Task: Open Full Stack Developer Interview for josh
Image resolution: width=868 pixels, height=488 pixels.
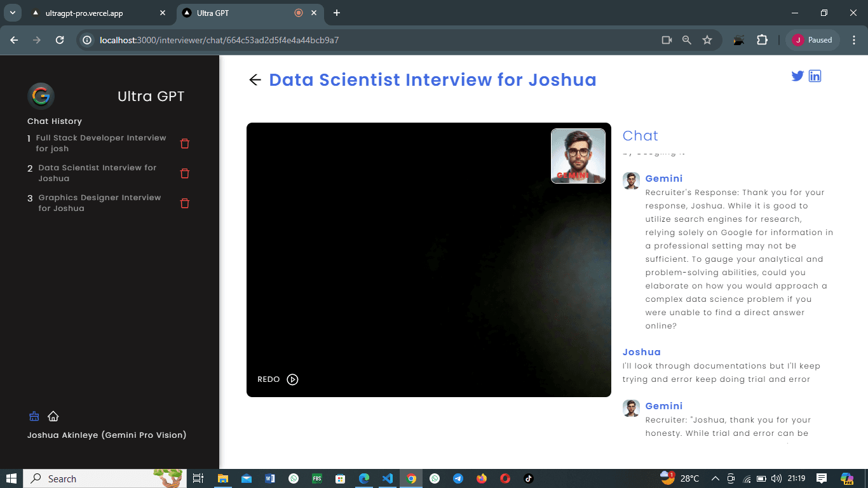Action: 101,143
